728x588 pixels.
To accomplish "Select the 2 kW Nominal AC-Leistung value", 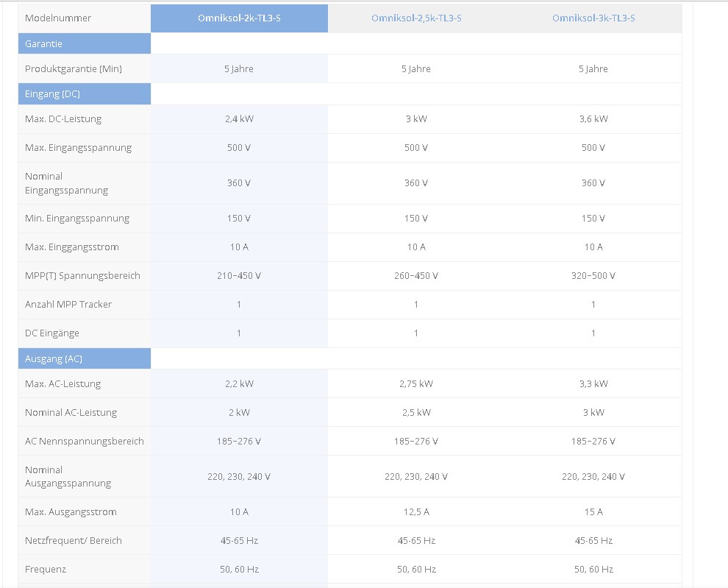I will (x=239, y=413).
